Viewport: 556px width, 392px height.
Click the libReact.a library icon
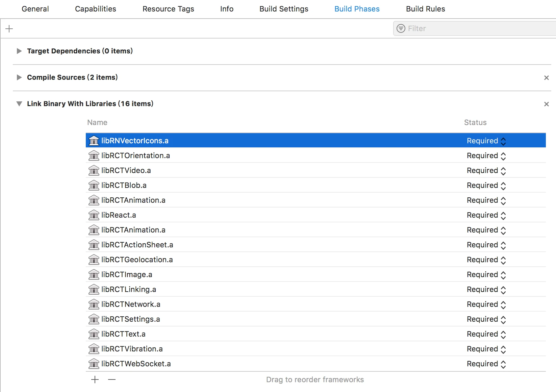(x=94, y=215)
